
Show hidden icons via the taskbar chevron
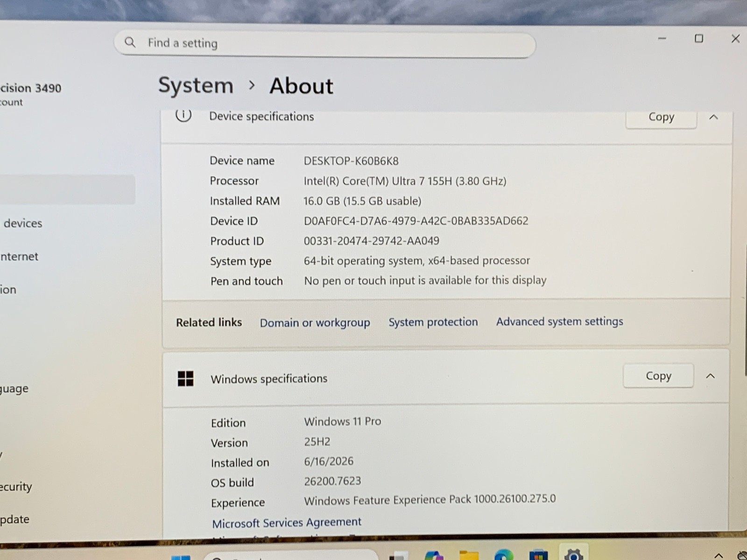click(x=719, y=555)
